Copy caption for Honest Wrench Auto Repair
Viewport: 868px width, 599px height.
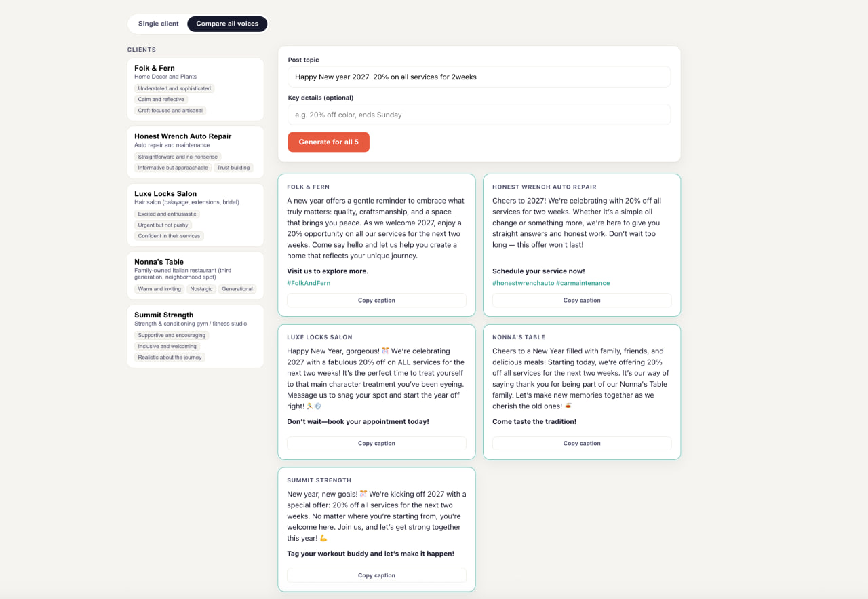coord(582,300)
